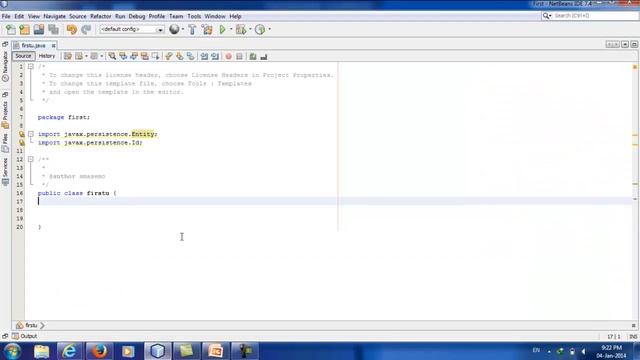Click the globe browser icon

[174, 29]
